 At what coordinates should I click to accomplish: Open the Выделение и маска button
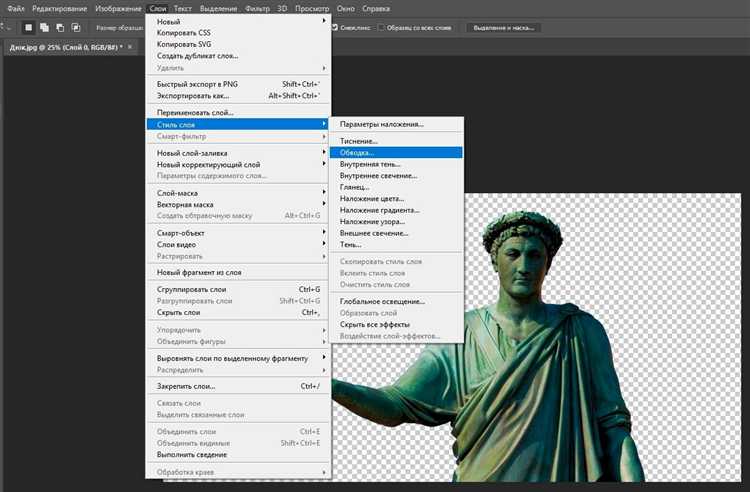click(504, 28)
